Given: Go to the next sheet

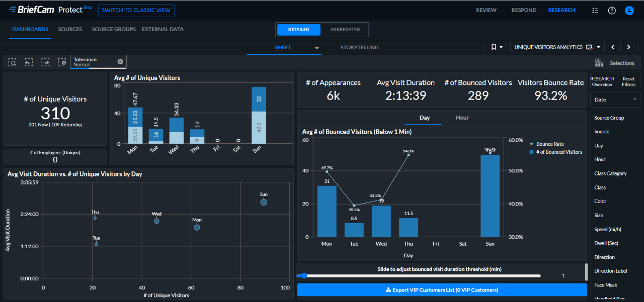Looking at the screenshot, I should (628, 47).
